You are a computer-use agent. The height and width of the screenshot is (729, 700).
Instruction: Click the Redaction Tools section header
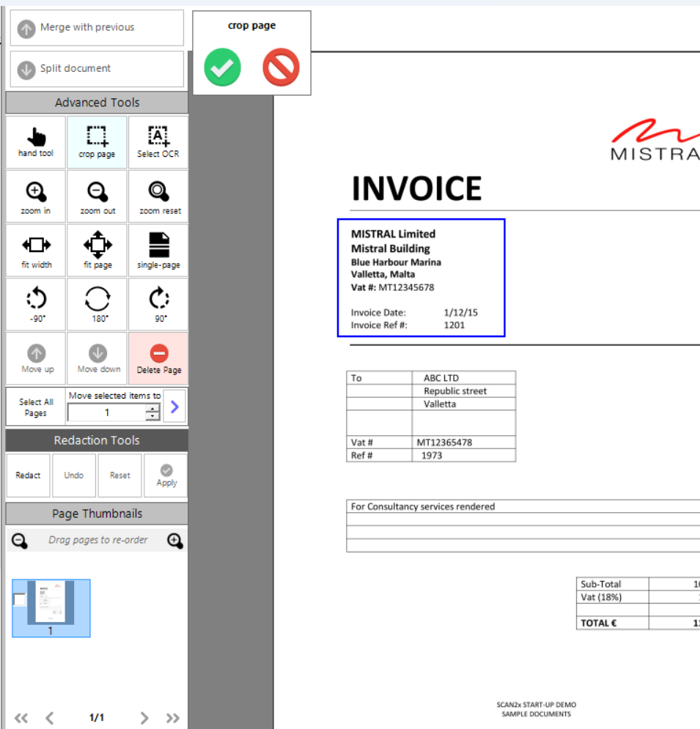(97, 440)
